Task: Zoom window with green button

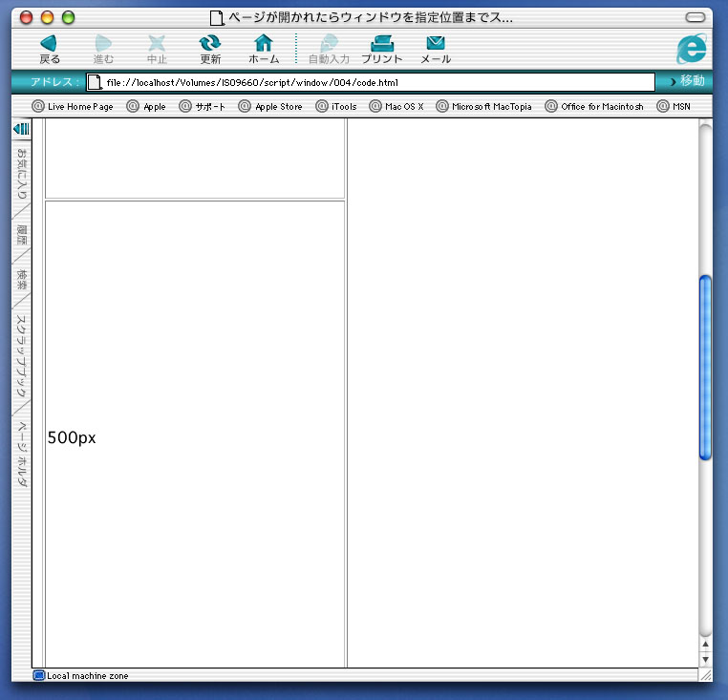Action: 68,17
